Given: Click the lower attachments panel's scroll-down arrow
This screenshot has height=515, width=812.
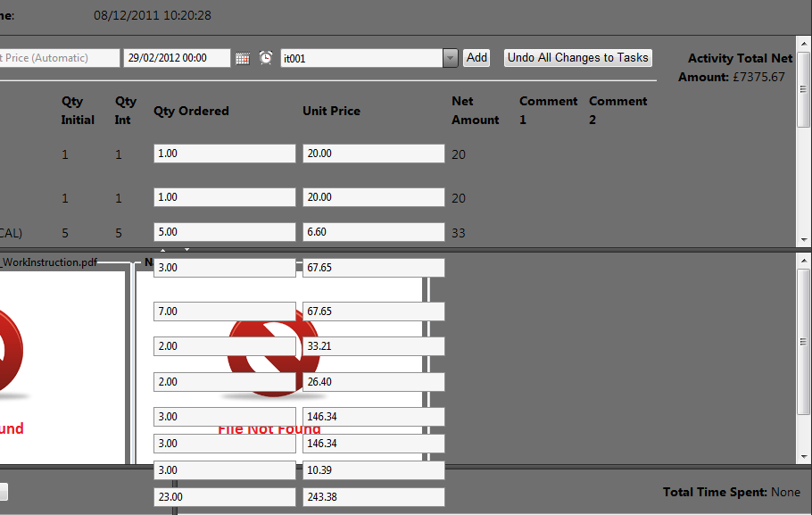Looking at the screenshot, I should coord(804,456).
